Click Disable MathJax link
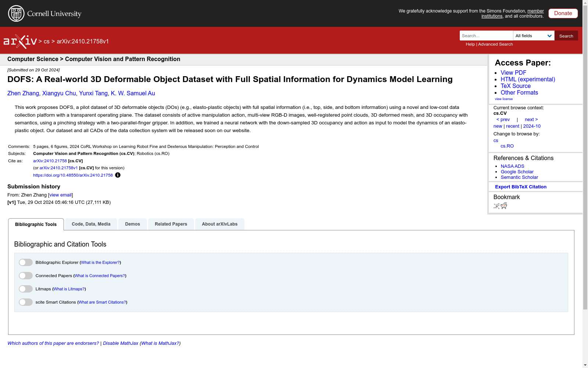Screen dimensions: 588x368 tap(121, 343)
